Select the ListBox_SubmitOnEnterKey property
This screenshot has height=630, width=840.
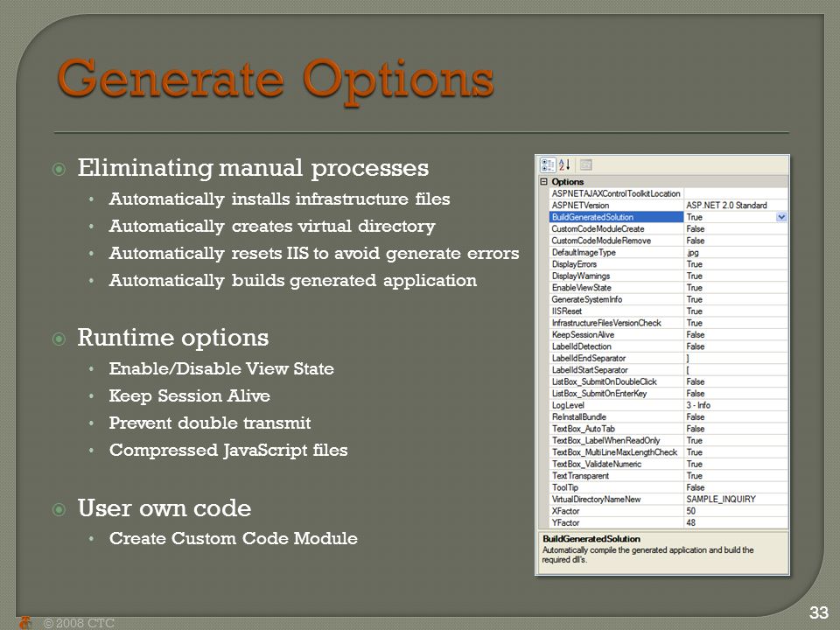tap(616, 394)
